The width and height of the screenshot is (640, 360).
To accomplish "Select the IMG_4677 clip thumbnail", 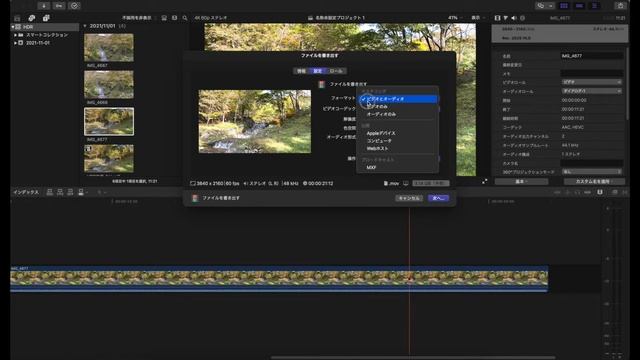I will [x=109, y=122].
